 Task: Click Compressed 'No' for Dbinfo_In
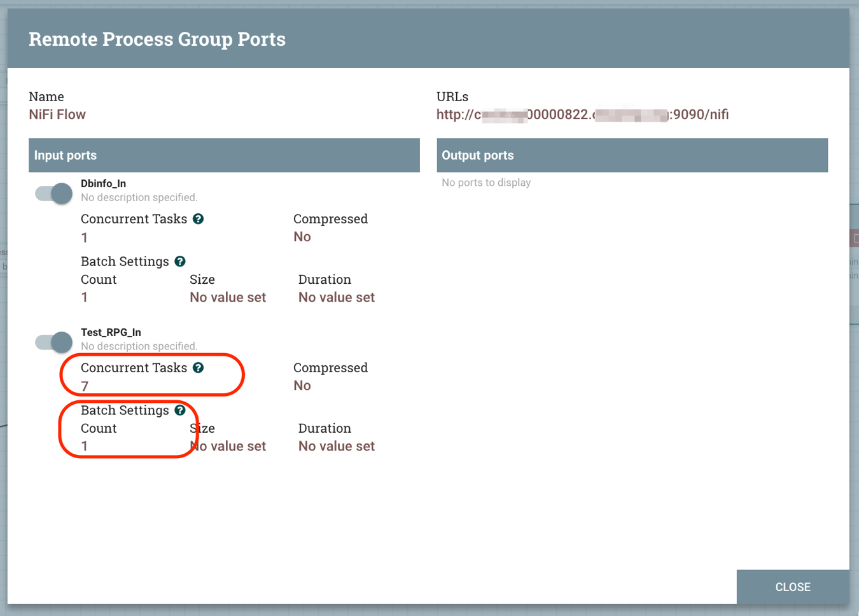pos(302,236)
